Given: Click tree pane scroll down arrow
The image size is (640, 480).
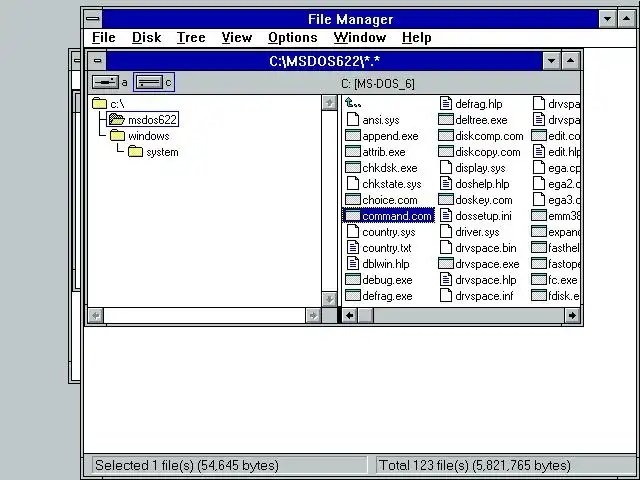Looking at the screenshot, I should (329, 299).
